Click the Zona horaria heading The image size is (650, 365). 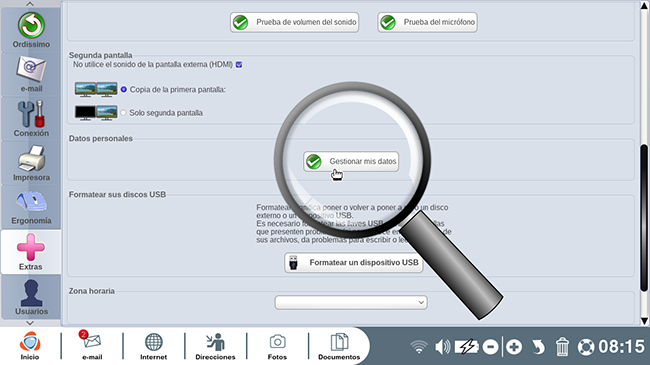coord(92,291)
